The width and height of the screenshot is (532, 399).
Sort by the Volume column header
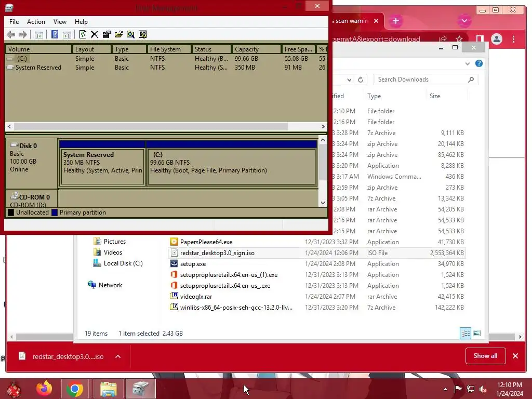(x=38, y=49)
